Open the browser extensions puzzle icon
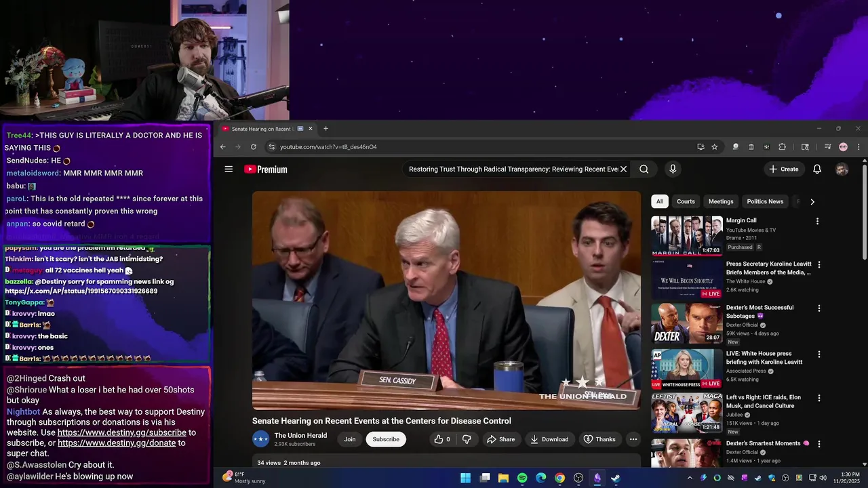This screenshot has height=488, width=868. (x=782, y=147)
